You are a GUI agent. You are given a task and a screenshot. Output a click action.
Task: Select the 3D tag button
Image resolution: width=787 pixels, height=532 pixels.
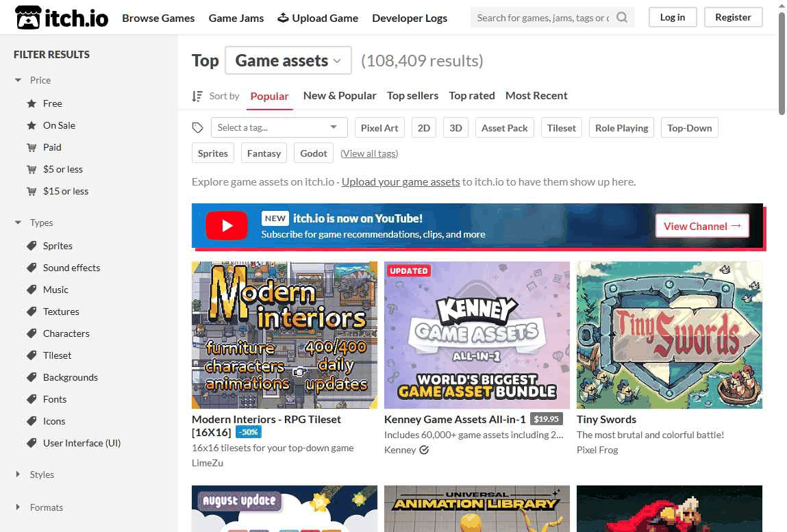(x=455, y=127)
